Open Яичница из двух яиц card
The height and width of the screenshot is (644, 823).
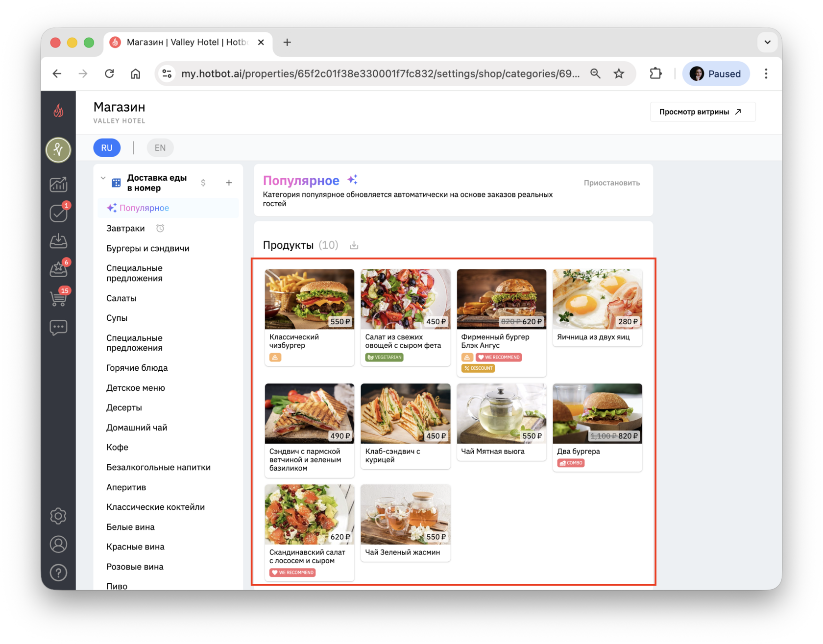tap(598, 308)
